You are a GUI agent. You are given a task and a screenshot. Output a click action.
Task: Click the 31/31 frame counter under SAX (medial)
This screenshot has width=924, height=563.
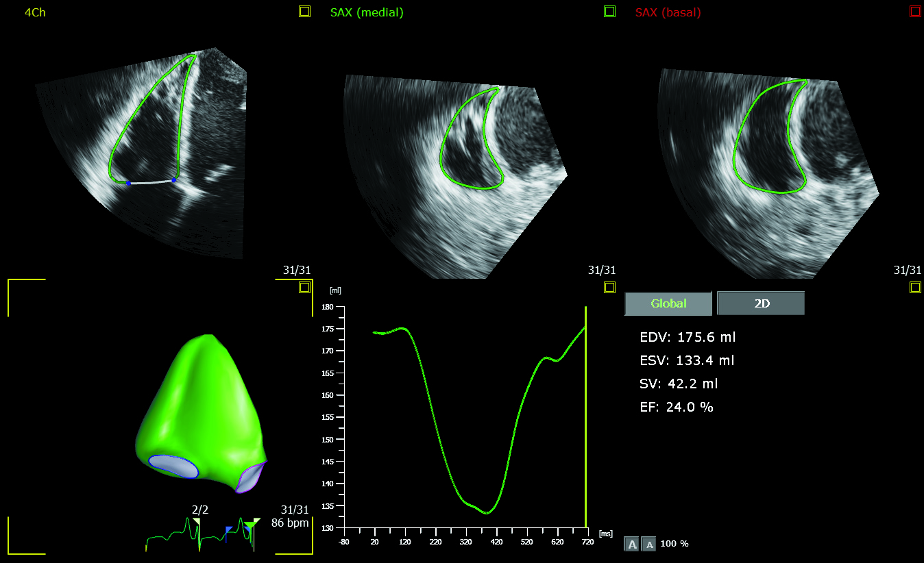601,271
